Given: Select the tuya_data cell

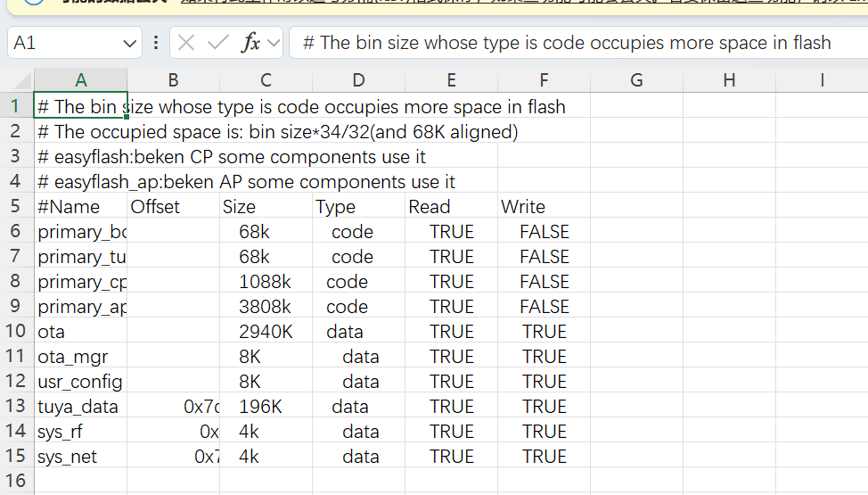Looking at the screenshot, I should (80, 407).
